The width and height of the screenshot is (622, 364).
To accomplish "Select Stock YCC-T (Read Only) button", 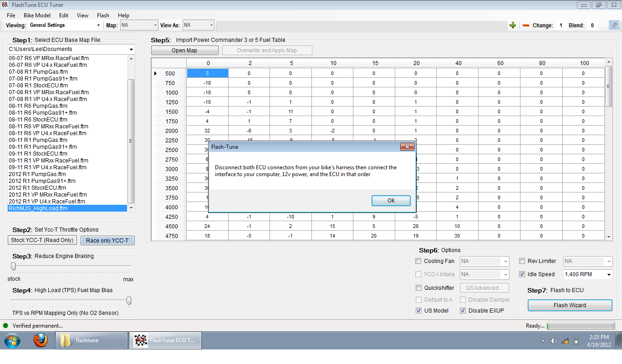I will pyautogui.click(x=42, y=240).
